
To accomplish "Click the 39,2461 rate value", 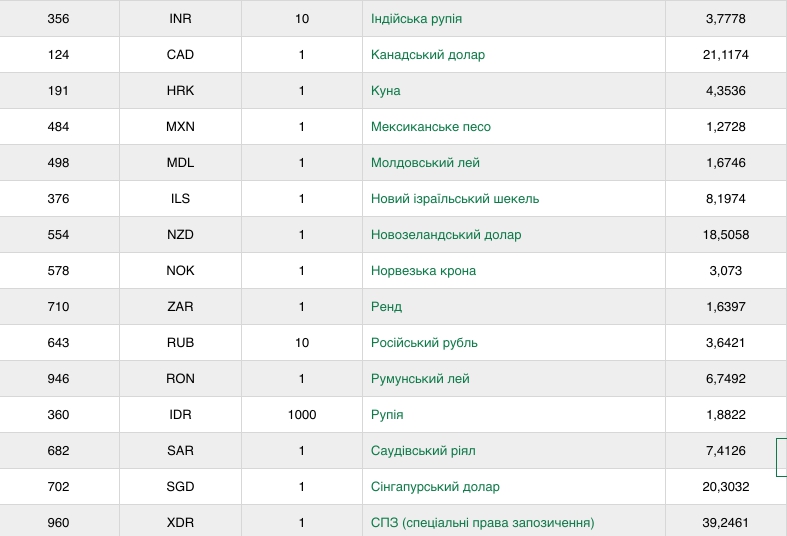I will point(725,523).
